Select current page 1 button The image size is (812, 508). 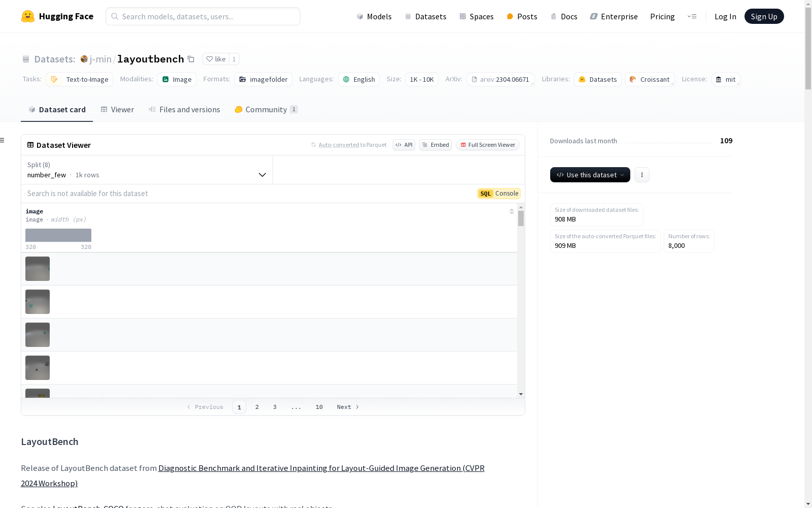point(239,407)
